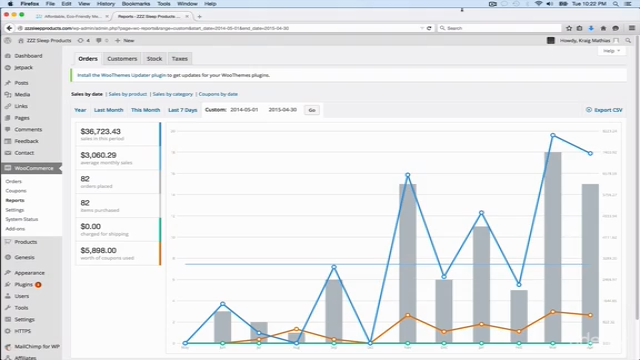Click the custom end date field 2015-04-30
The image size is (640, 360).
[282, 110]
